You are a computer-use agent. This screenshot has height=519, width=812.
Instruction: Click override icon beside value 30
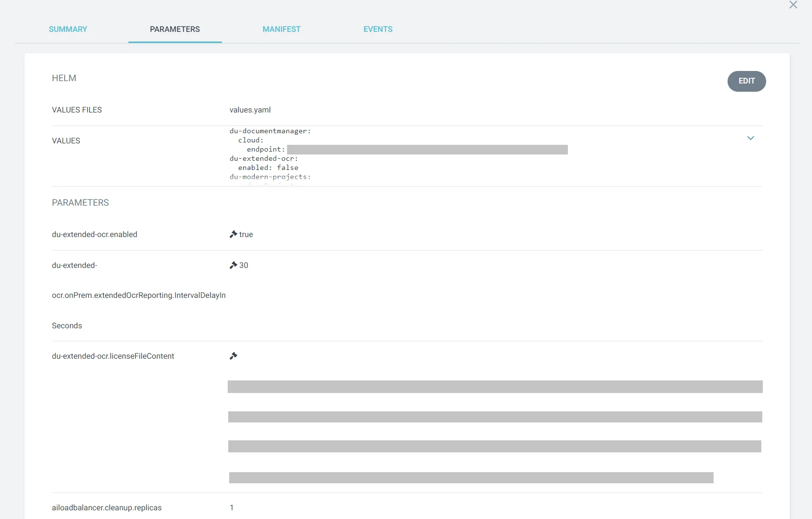[234, 265]
